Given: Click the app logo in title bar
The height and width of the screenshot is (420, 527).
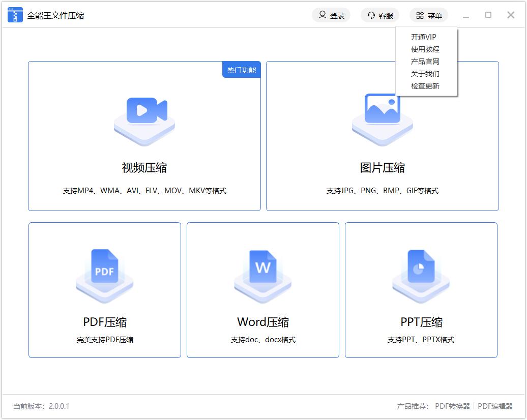Looking at the screenshot, I should pyautogui.click(x=15, y=15).
